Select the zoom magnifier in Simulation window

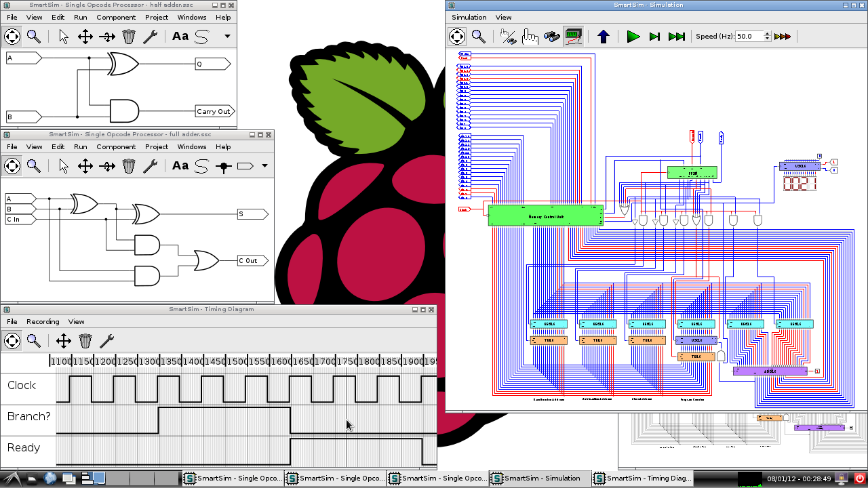(479, 36)
